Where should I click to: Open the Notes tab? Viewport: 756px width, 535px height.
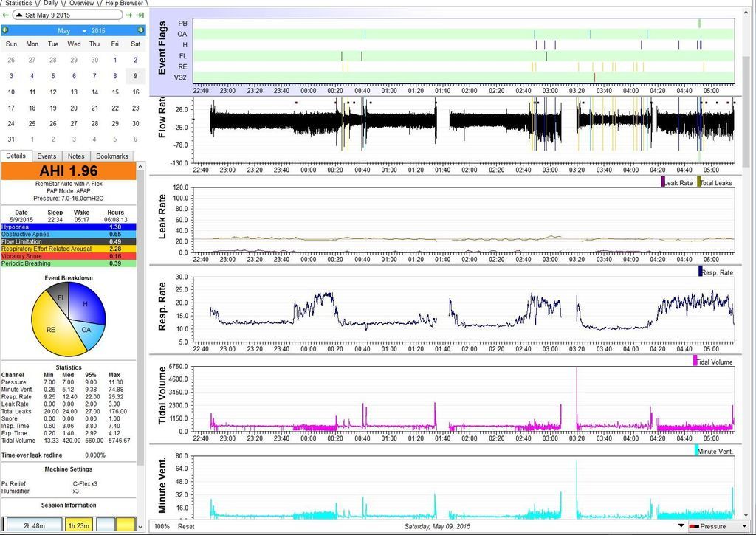coord(76,156)
